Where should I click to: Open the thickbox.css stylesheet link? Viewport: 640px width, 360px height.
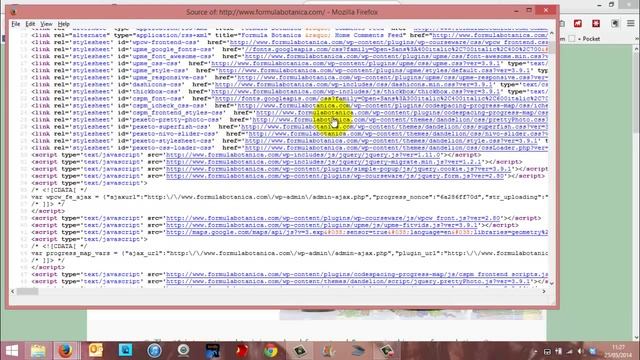[x=356, y=91]
